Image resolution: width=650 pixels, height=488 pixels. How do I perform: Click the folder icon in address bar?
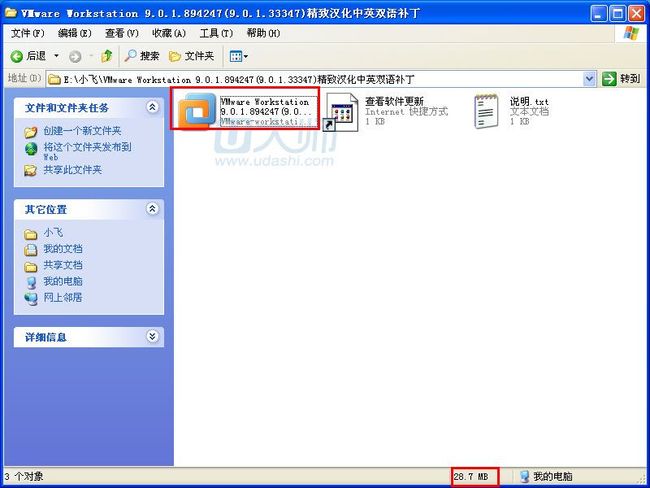click(54, 79)
